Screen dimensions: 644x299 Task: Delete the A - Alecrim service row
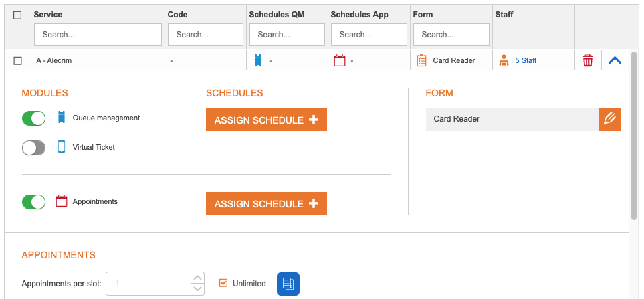588,60
